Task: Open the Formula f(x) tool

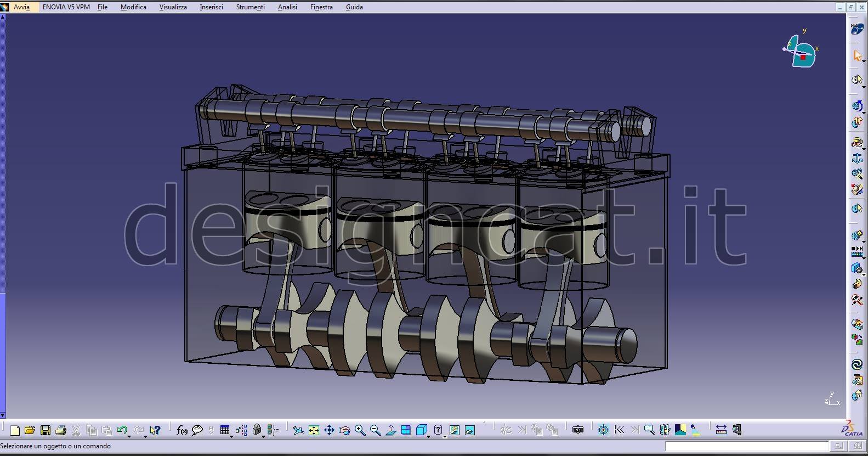Action: [x=182, y=430]
